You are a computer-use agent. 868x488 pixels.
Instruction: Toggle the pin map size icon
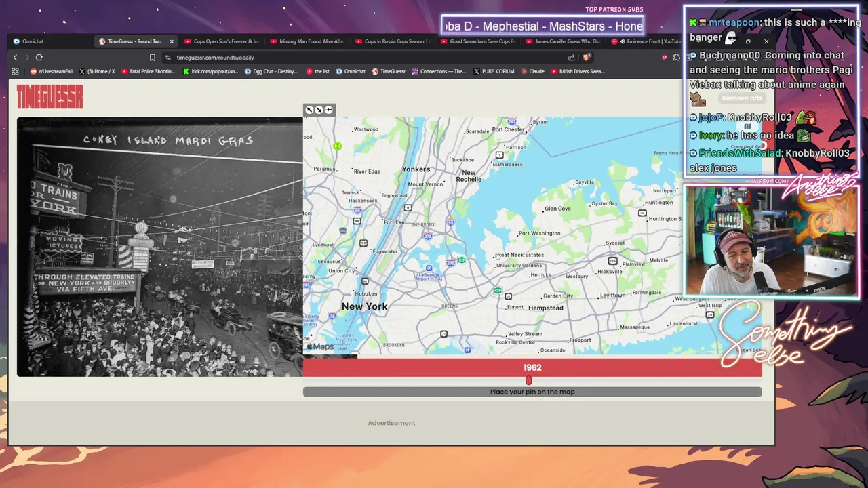[x=329, y=110]
